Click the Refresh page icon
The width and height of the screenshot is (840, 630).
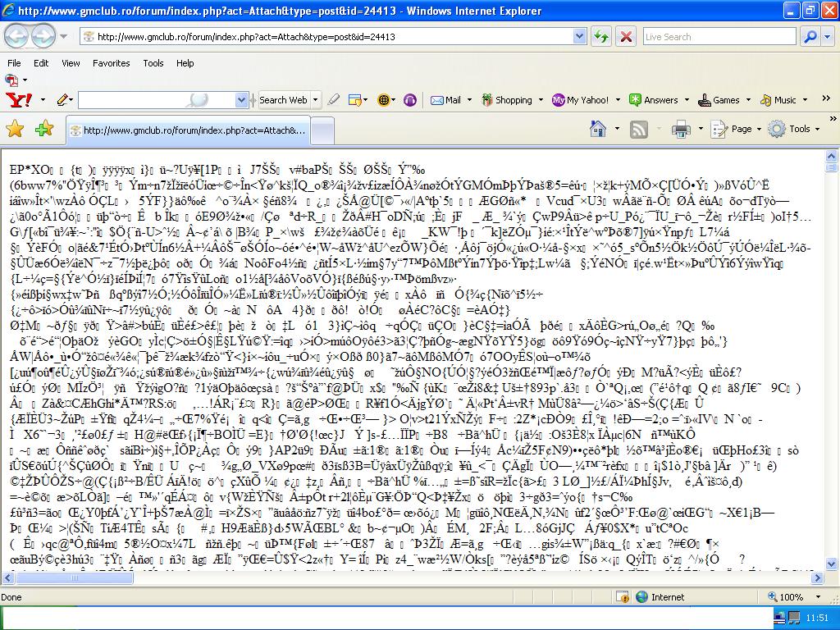coord(601,37)
